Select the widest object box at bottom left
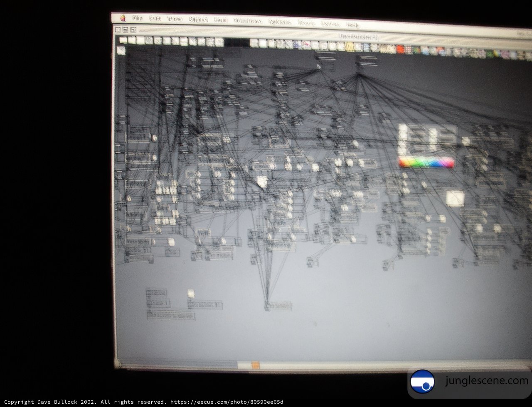This screenshot has width=532, height=407. [171, 315]
